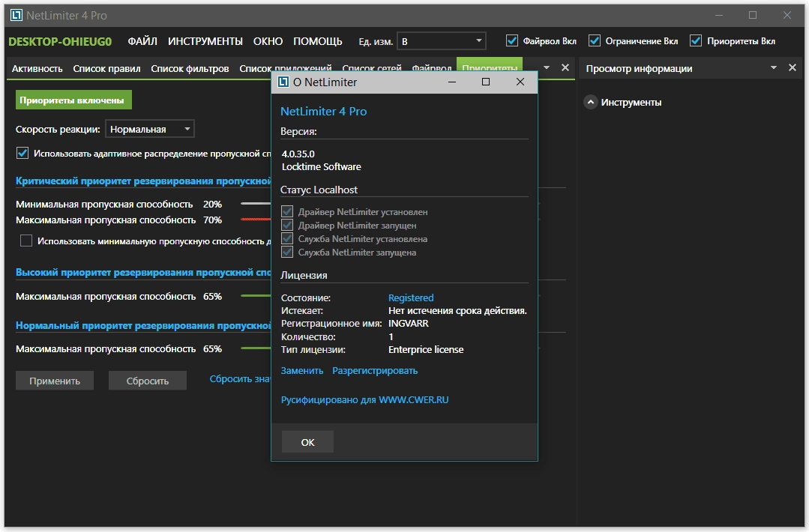Viewport: 809px width, 532px height.
Task: Click the Применить button
Action: click(55, 381)
